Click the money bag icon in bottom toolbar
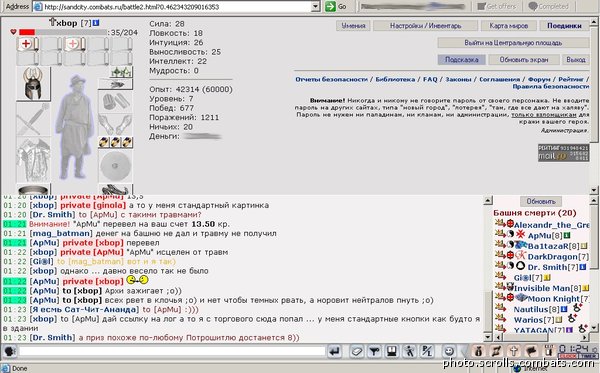The width and height of the screenshot is (600, 373). (478, 351)
